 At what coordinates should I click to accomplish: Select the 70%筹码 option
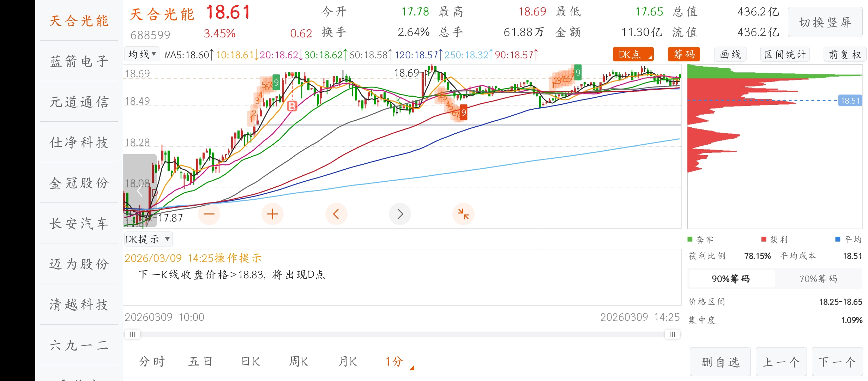click(818, 279)
